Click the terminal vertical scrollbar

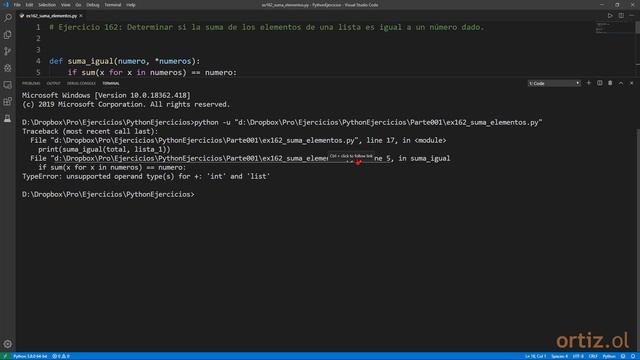[x=638, y=241]
